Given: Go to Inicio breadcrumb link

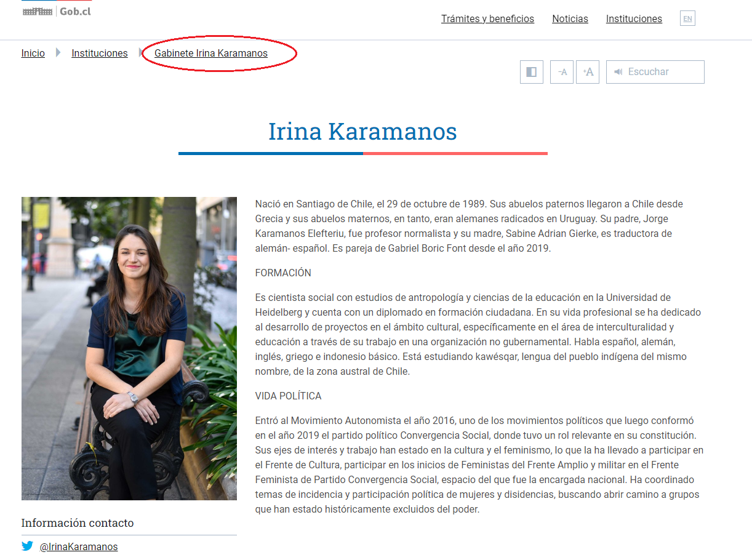Looking at the screenshot, I should (x=33, y=54).
